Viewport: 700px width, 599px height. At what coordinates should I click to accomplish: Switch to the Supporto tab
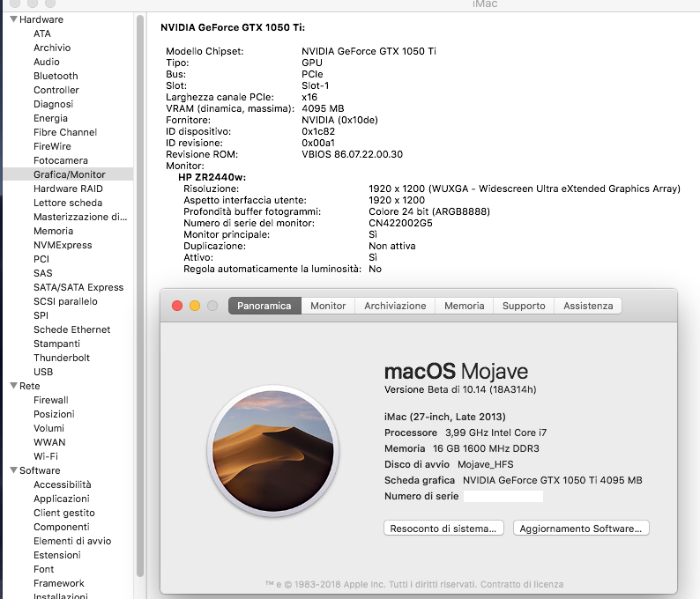(524, 306)
